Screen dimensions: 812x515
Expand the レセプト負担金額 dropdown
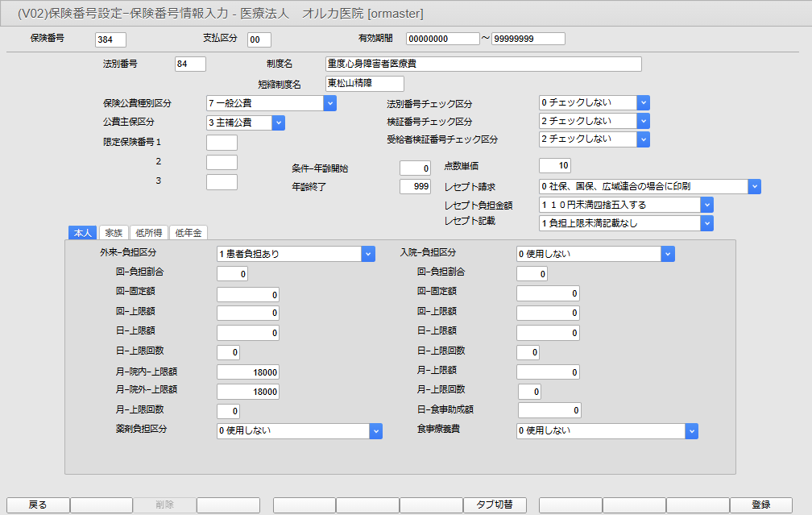(x=706, y=205)
